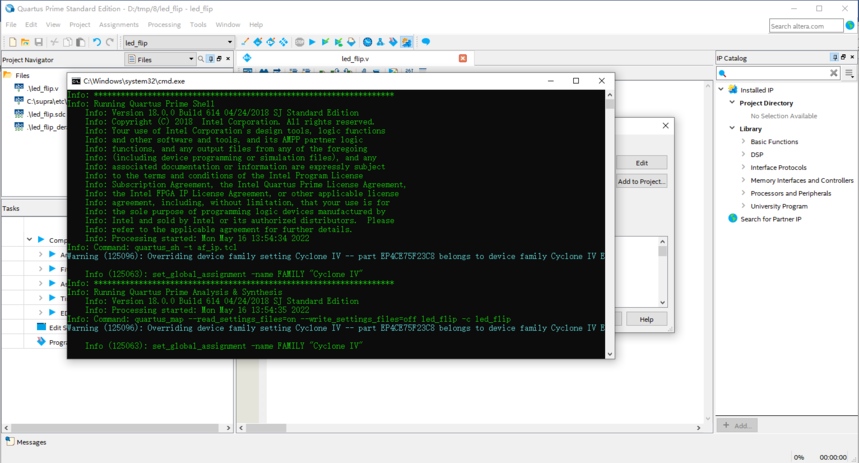The image size is (859, 463).
Task: Open the Files view dropdown
Action: click(191, 59)
